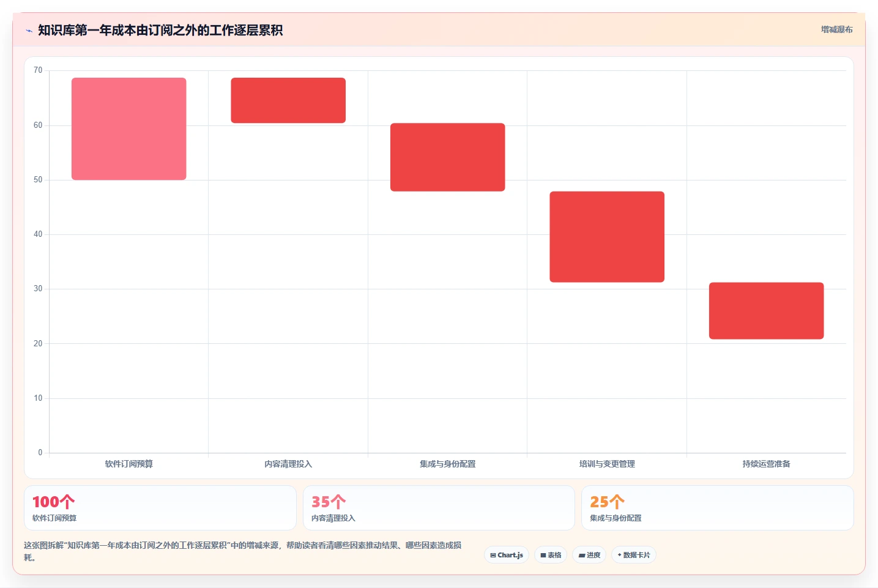The image size is (878, 588).
Task: Click the 100个 软件订阅预算 stat card
Action: point(160,508)
